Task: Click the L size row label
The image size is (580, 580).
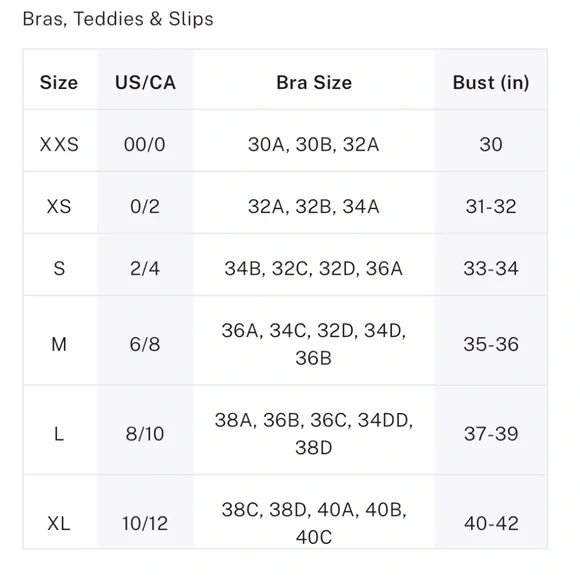Action: [59, 434]
